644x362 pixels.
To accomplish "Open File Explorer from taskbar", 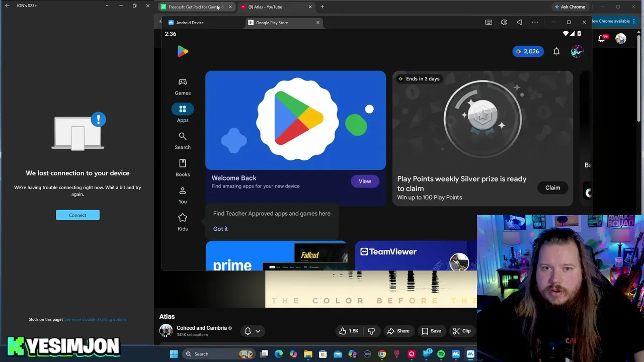I will 308,354.
